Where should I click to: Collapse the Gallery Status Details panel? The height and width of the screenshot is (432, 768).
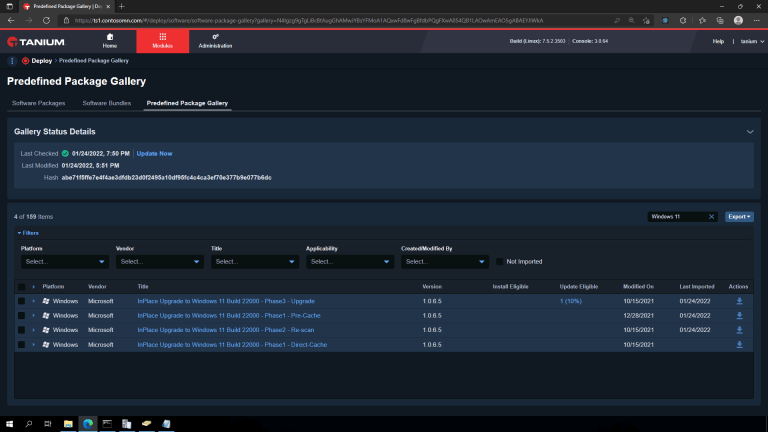[750, 131]
